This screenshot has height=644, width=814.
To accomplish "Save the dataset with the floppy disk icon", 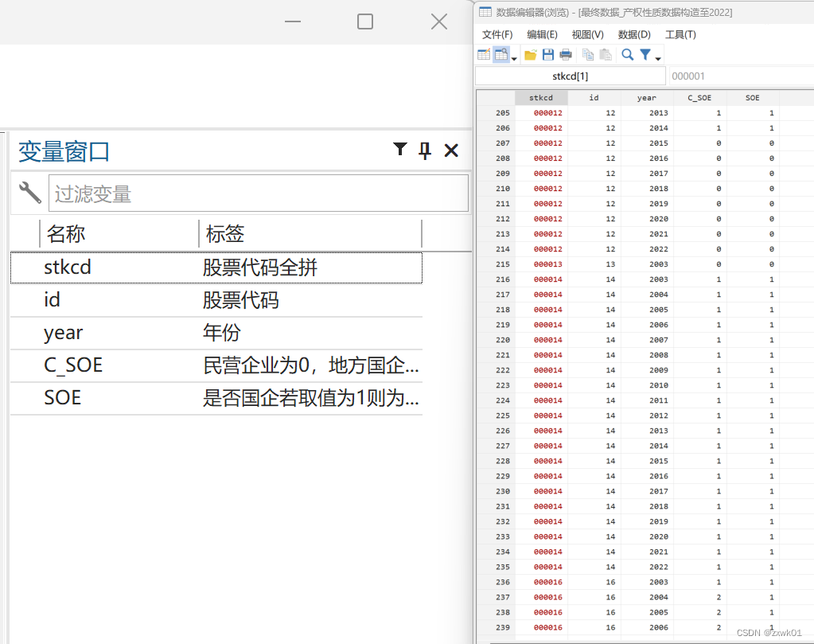I will tap(548, 55).
